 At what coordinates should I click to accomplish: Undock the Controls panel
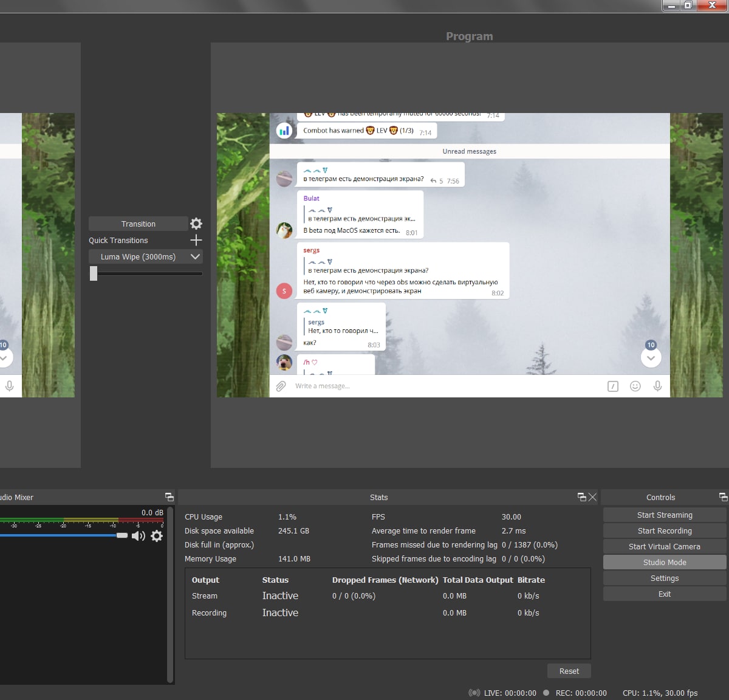[x=723, y=497]
